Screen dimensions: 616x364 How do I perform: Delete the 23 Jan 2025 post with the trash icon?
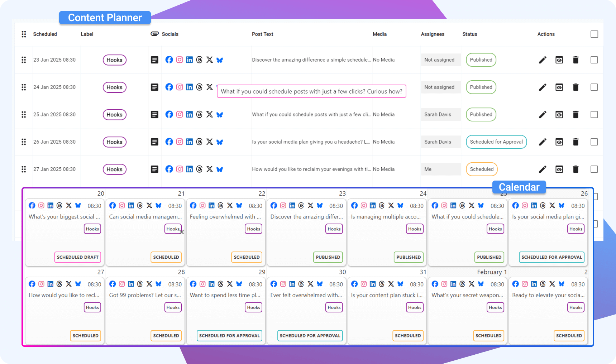coord(576,60)
